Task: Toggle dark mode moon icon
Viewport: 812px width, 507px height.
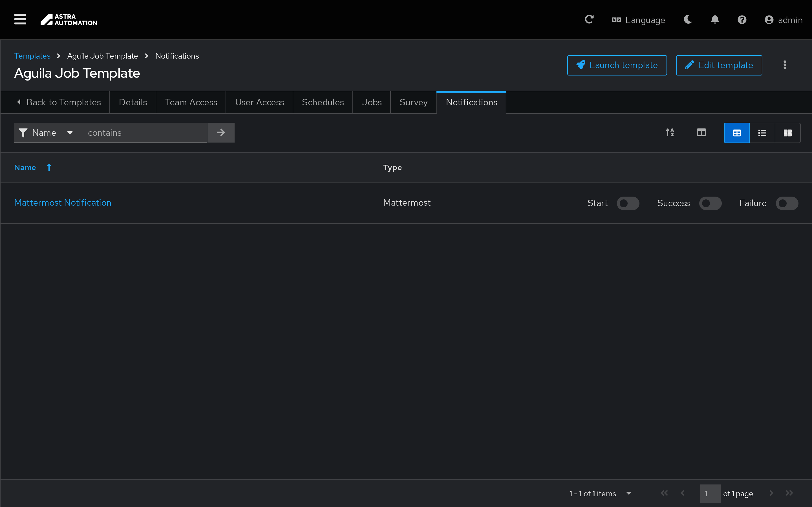Action: coord(688,19)
